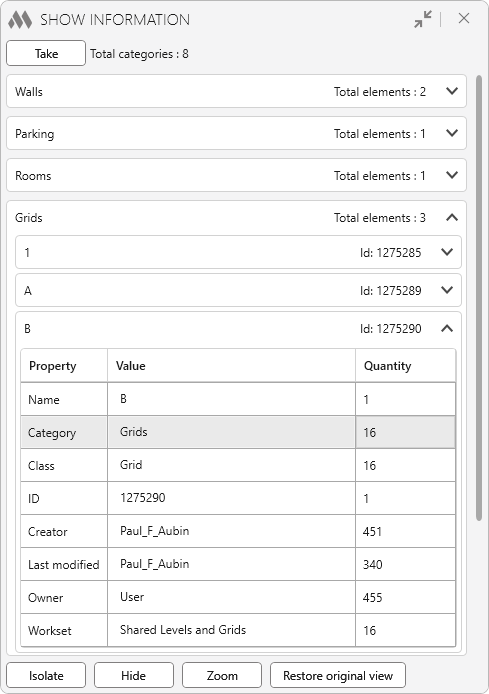The height and width of the screenshot is (694, 489).
Task: Expand the Parking category chevron
Action: click(x=452, y=133)
